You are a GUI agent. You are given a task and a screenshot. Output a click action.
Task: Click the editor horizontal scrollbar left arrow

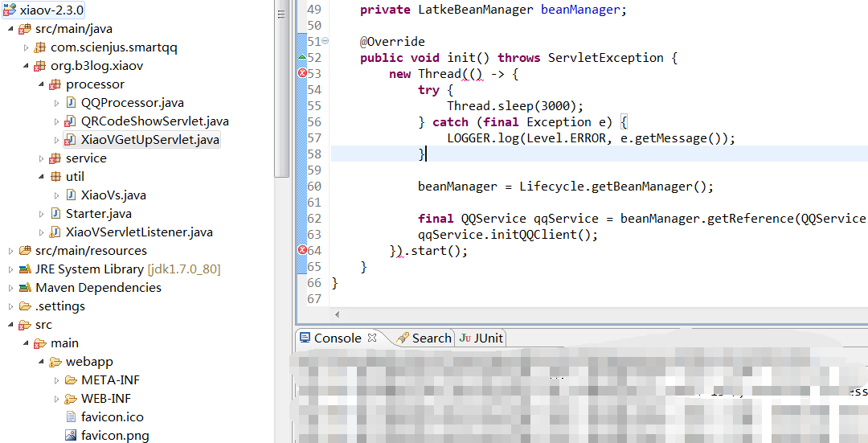tap(336, 315)
